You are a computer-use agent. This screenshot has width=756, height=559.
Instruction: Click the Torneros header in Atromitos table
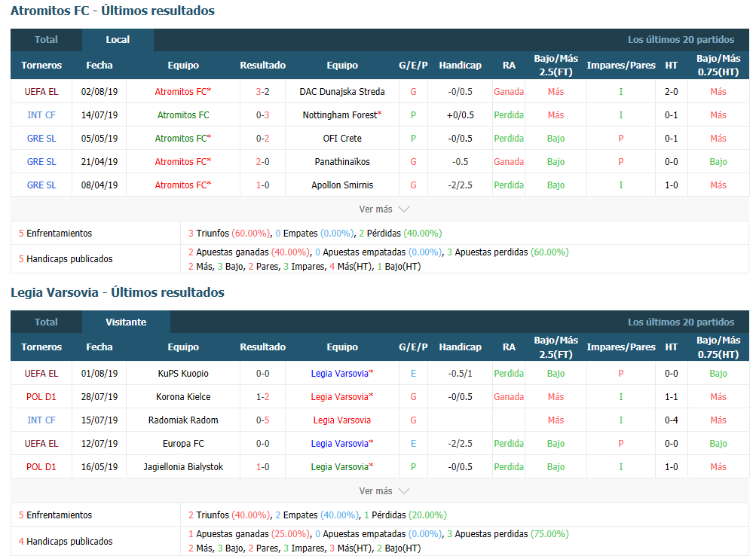[x=41, y=66]
